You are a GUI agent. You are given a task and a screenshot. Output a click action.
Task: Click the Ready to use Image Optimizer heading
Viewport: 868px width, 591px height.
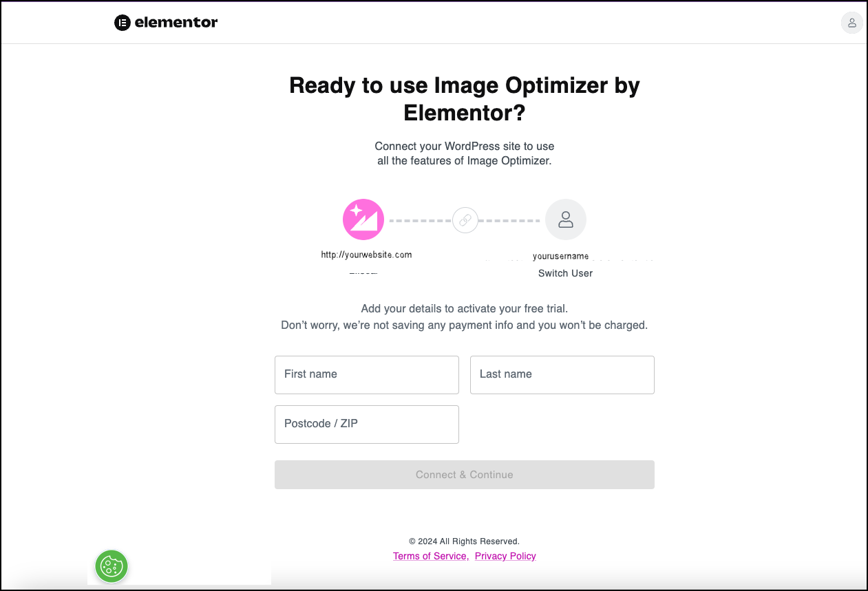[465, 98]
